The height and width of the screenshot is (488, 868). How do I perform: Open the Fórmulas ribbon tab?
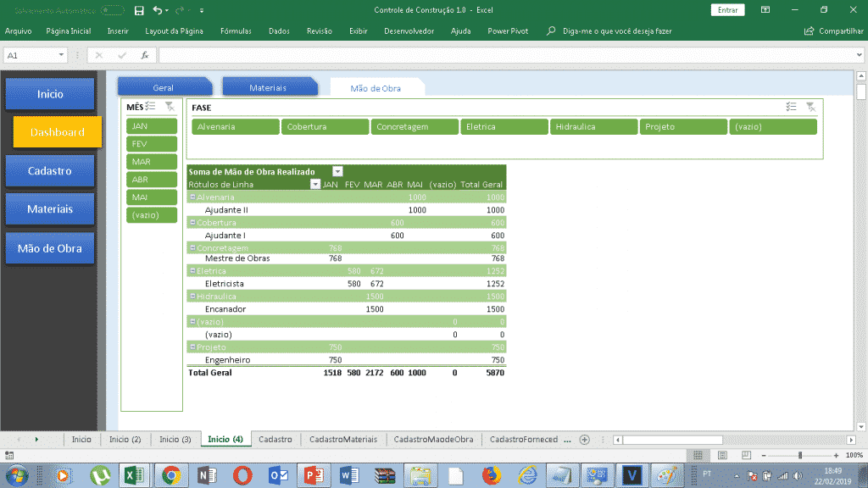pyautogui.click(x=236, y=31)
